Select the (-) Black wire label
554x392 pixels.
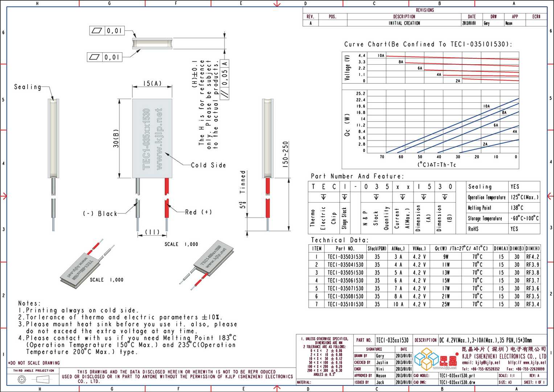(x=100, y=214)
